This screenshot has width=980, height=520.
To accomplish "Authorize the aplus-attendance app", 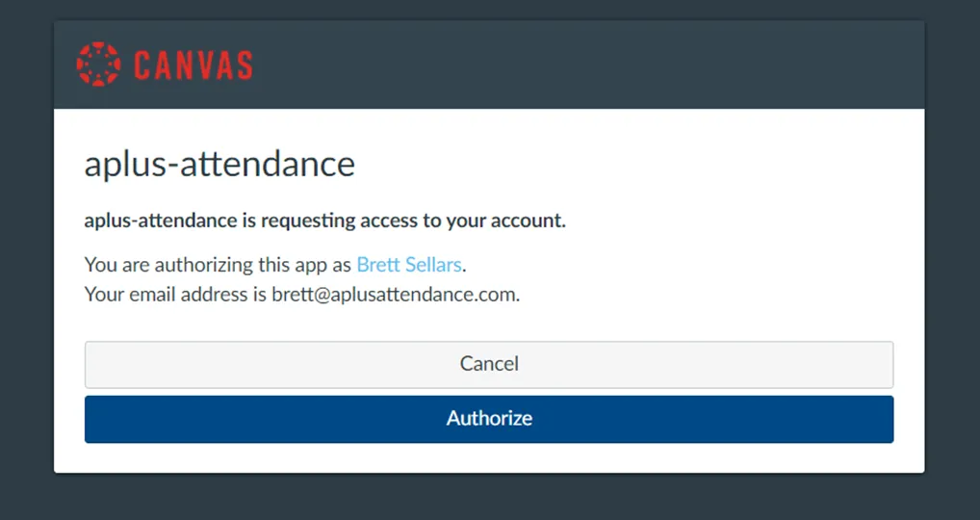I will [489, 419].
